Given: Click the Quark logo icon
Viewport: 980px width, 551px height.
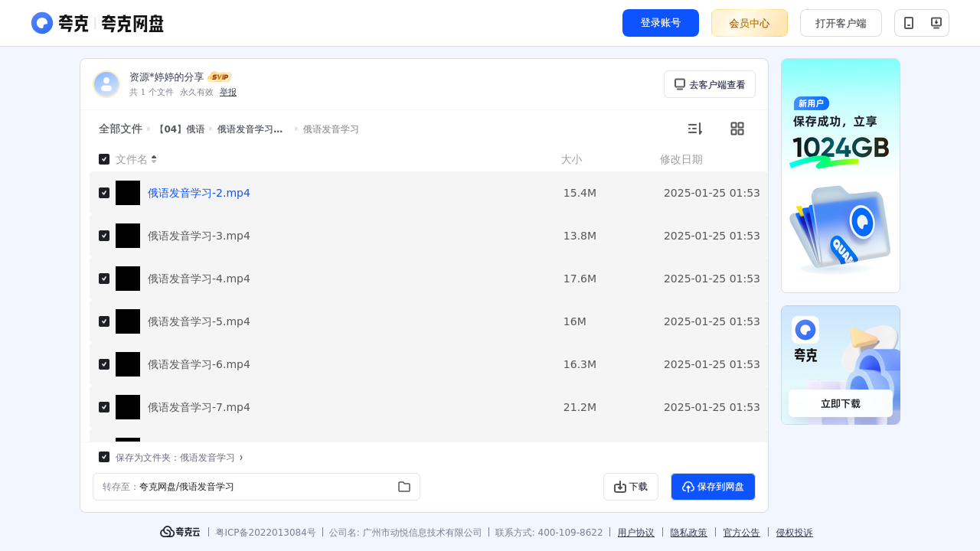Looking at the screenshot, I should pyautogui.click(x=42, y=23).
